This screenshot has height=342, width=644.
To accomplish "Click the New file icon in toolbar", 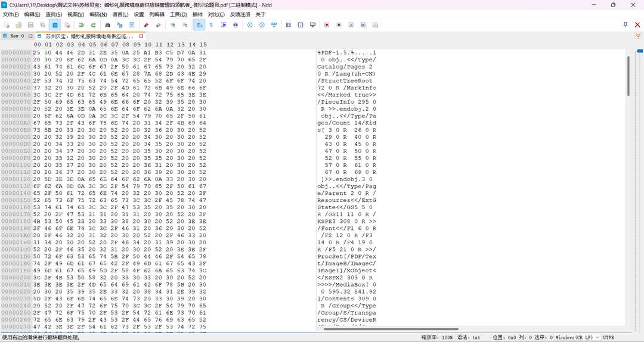I will pyautogui.click(x=7, y=25).
